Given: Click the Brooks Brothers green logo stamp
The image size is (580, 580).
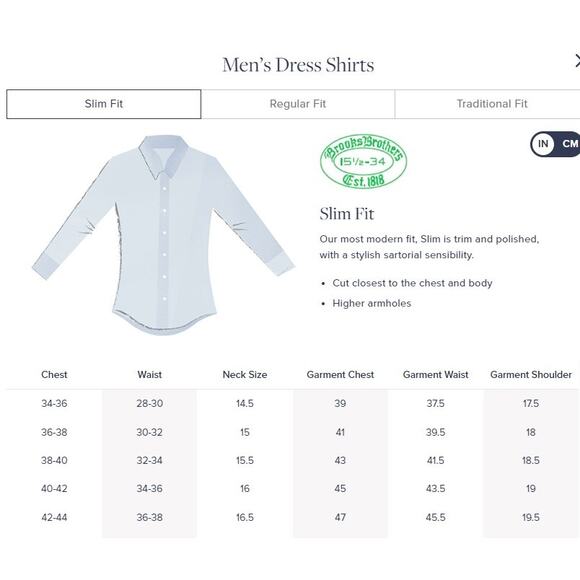Looking at the screenshot, I should click(x=363, y=161).
